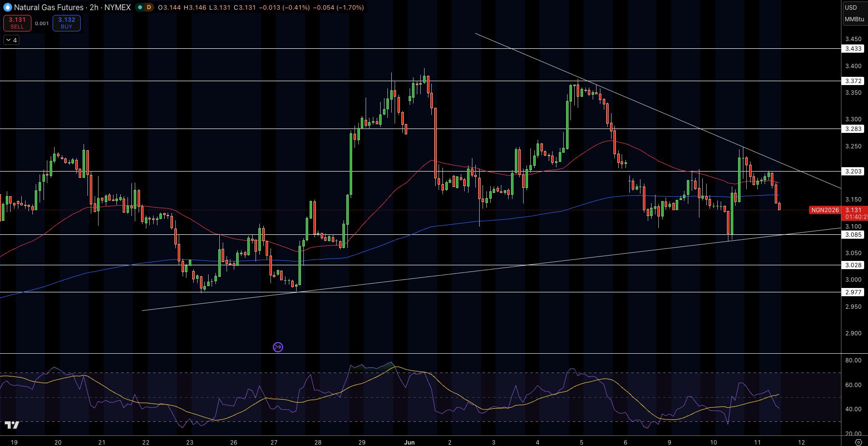Click the orange D data-delay badge
Image resolution: width=868 pixels, height=446 pixels.
click(x=149, y=7)
